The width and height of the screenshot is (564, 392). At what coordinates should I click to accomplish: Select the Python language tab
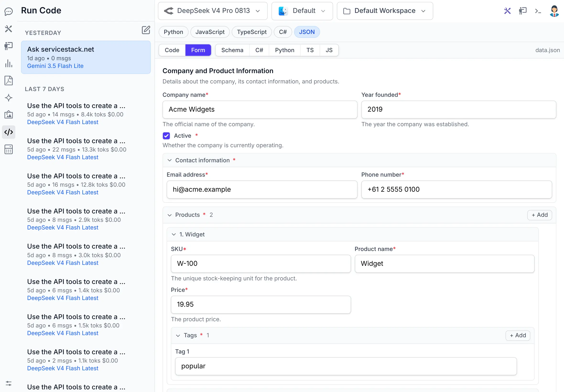(x=173, y=32)
